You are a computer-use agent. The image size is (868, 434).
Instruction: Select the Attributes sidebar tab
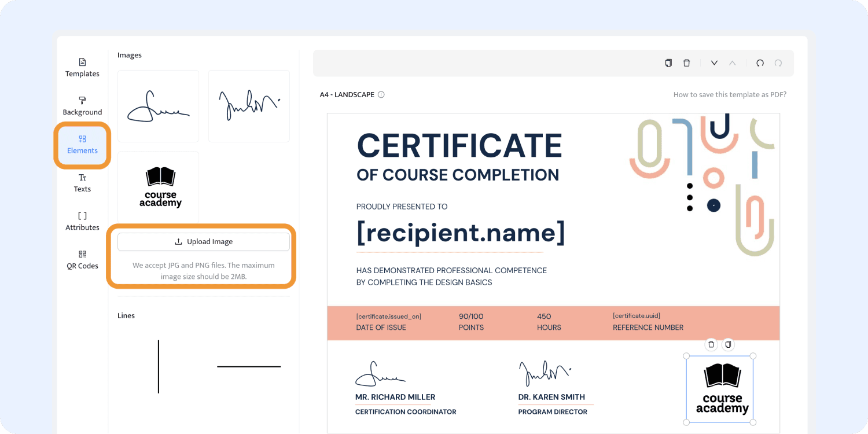point(82,221)
